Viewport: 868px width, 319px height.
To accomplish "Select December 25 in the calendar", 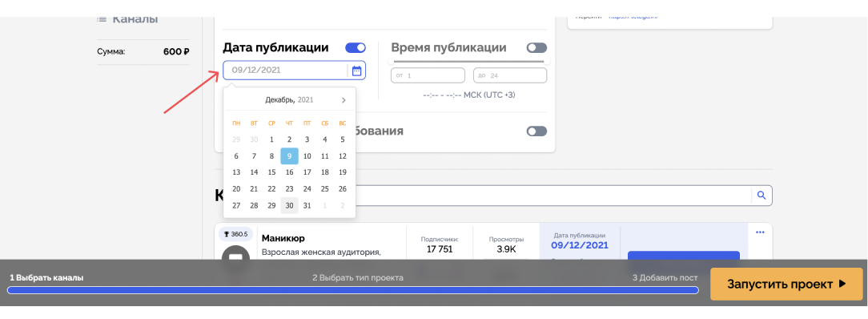I will coord(325,189).
